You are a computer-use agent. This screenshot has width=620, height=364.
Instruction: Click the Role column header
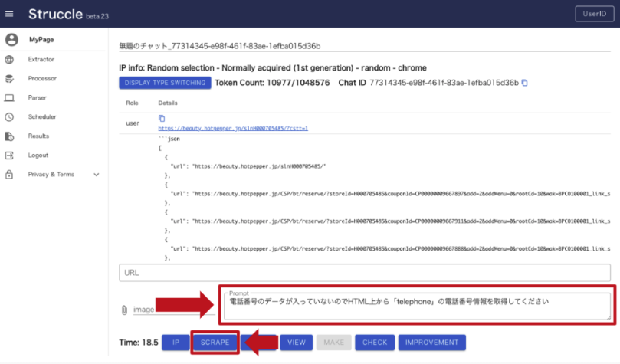(132, 103)
